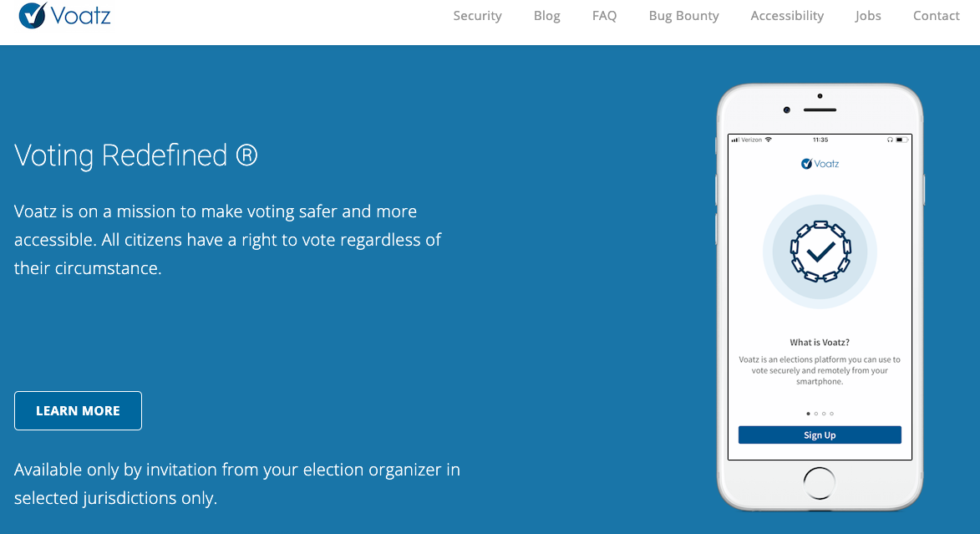Click the registered trademark symbol after headline
This screenshot has width=980, height=534.
point(246,155)
